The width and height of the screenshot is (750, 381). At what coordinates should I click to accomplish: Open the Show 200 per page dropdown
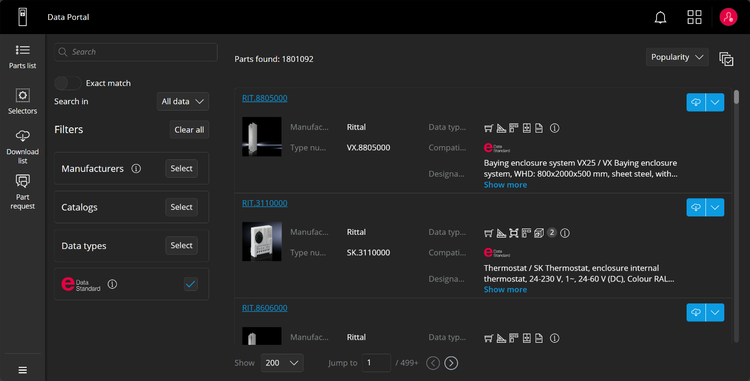282,363
